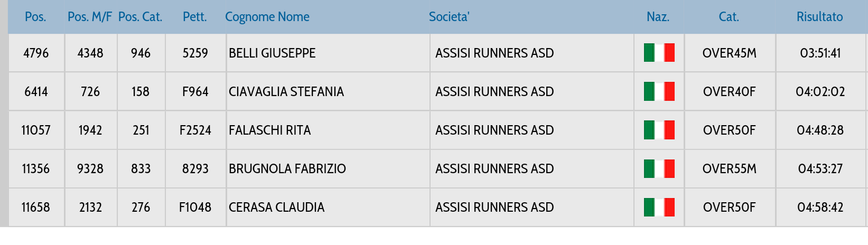Image resolution: width=868 pixels, height=245 pixels.
Task: Select the CIAVAGLIA STEFANIA name cell
Action: click(x=328, y=91)
